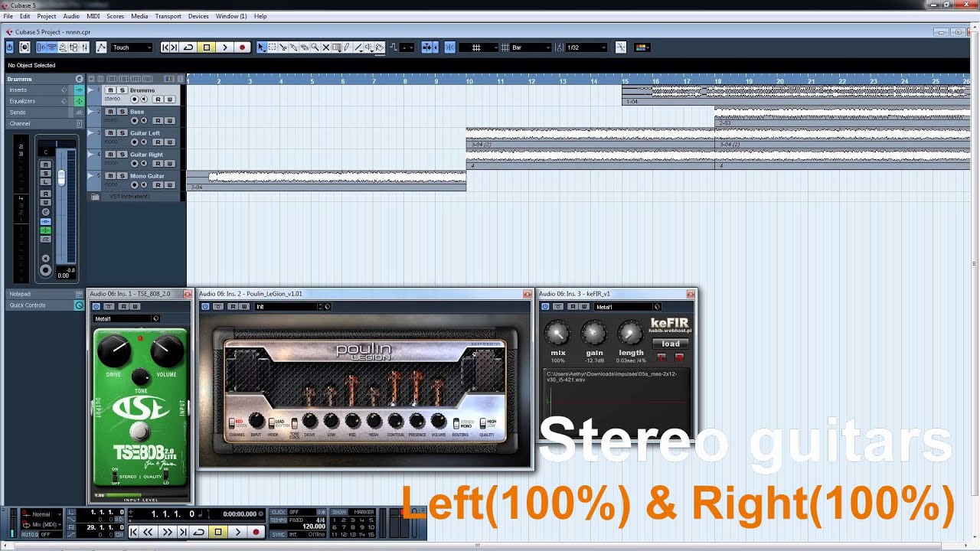Click Play in the bottom transport panel

click(238, 532)
